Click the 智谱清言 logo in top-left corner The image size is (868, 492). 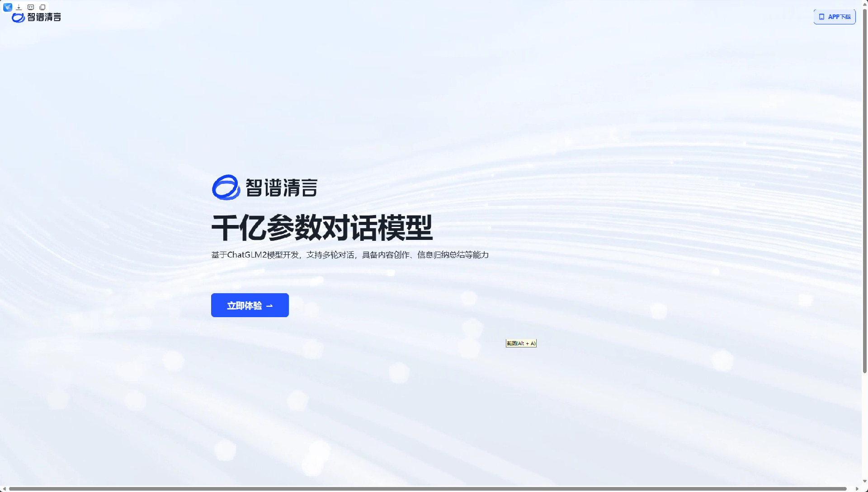35,16
